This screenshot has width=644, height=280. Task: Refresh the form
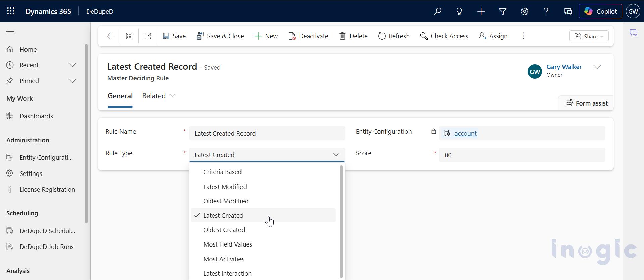click(394, 36)
